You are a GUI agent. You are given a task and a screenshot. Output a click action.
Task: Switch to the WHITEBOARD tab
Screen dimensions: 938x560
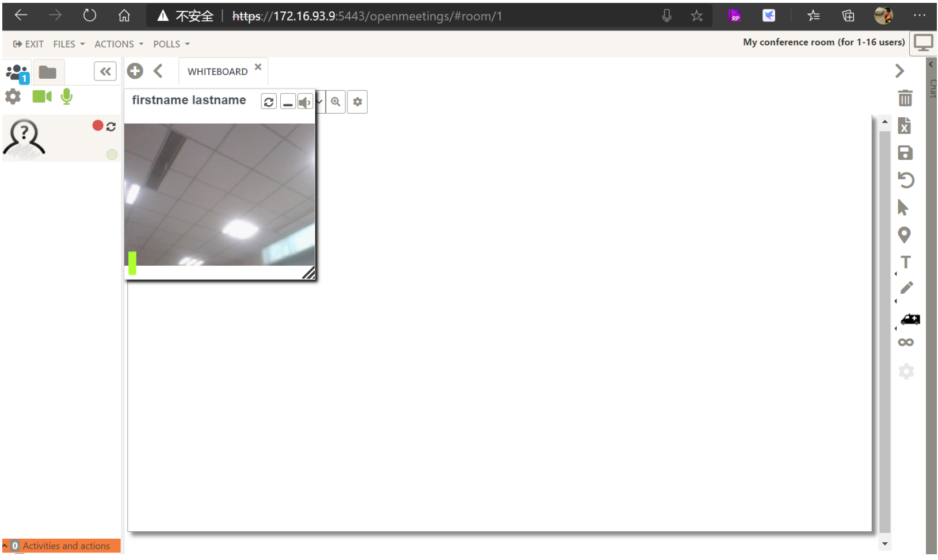tap(217, 72)
